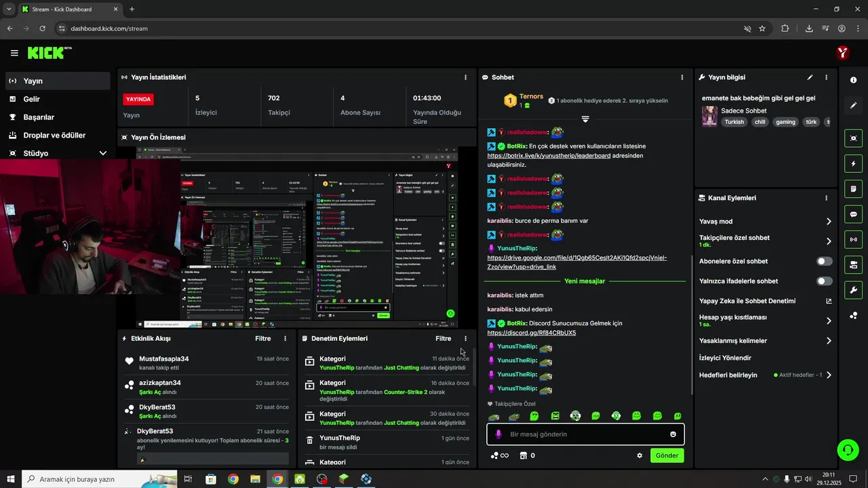Open Kanal Eylemleri three-dot menu
Image resolution: width=868 pixels, height=488 pixels.
[x=826, y=198]
